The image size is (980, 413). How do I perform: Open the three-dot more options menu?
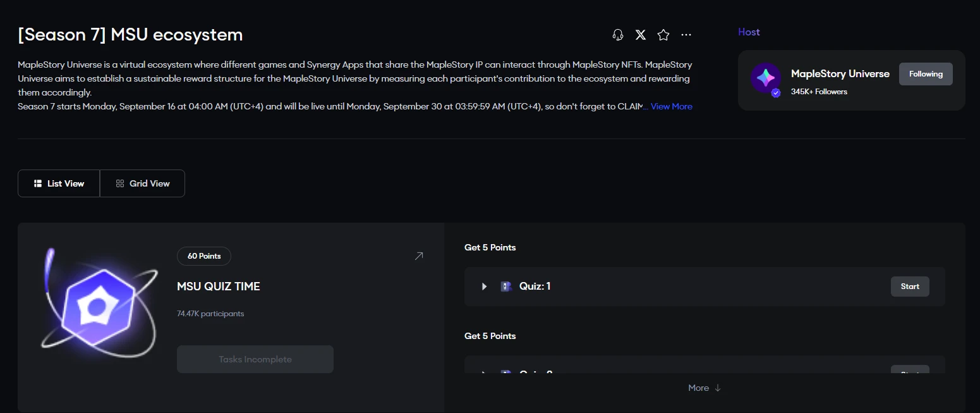[x=686, y=35]
